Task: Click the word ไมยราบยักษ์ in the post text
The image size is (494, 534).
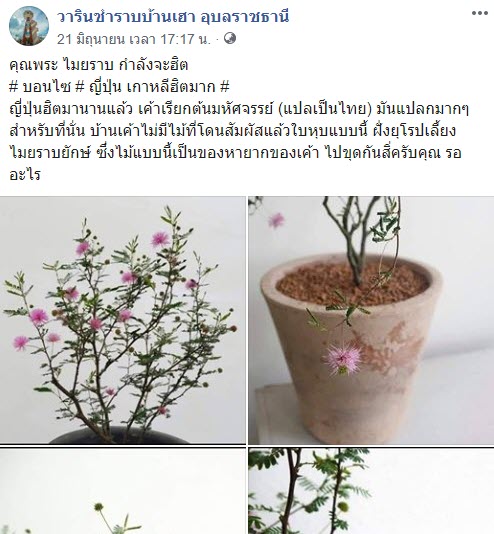Action: point(50,153)
